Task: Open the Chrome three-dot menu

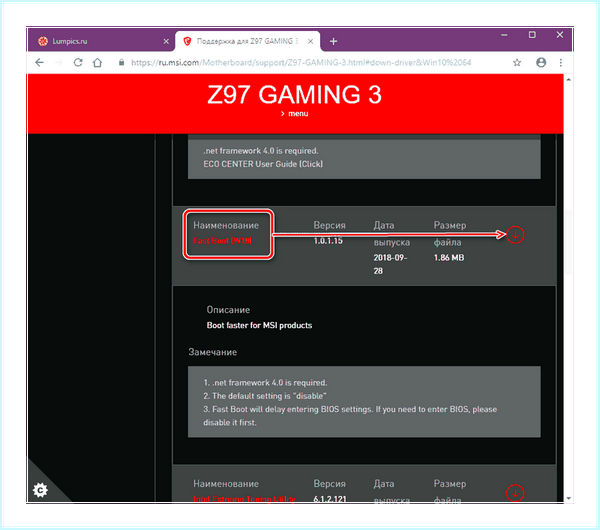Action: click(x=561, y=62)
